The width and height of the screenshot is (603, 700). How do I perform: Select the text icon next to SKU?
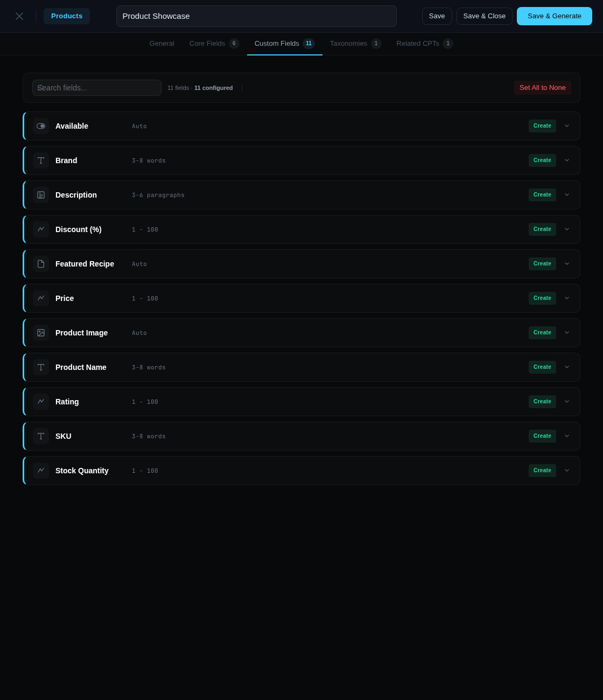click(x=41, y=436)
